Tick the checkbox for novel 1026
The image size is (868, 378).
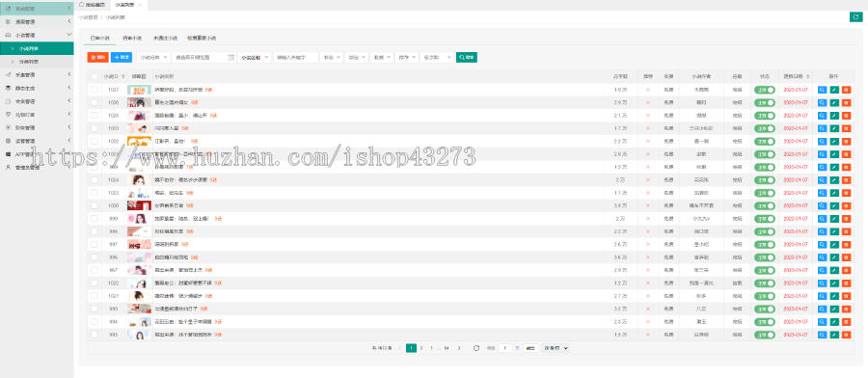coord(95,102)
